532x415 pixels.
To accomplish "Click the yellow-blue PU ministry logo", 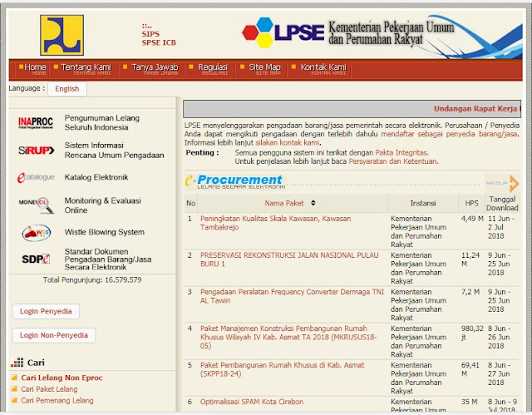I will (x=62, y=35).
